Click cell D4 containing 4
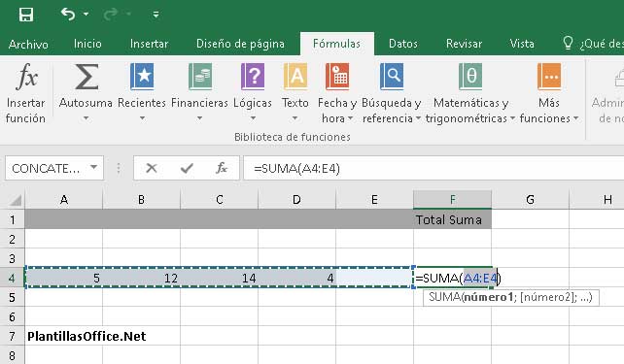 [x=296, y=278]
